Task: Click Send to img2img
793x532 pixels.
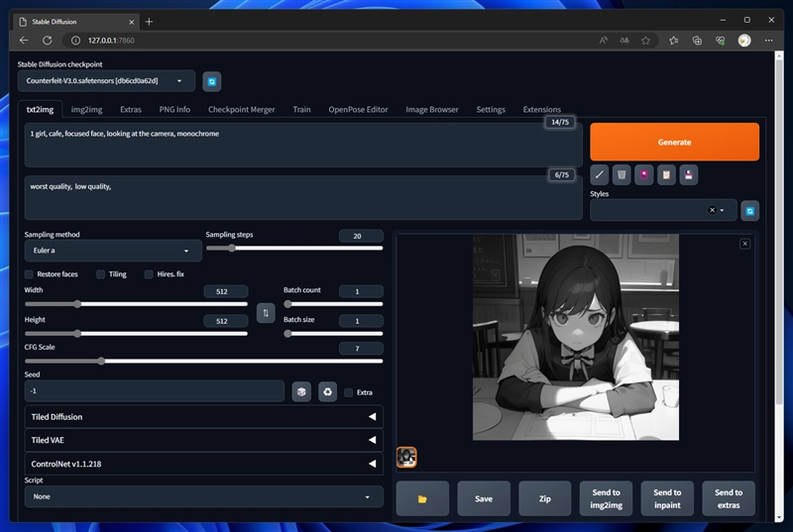Action: click(606, 498)
